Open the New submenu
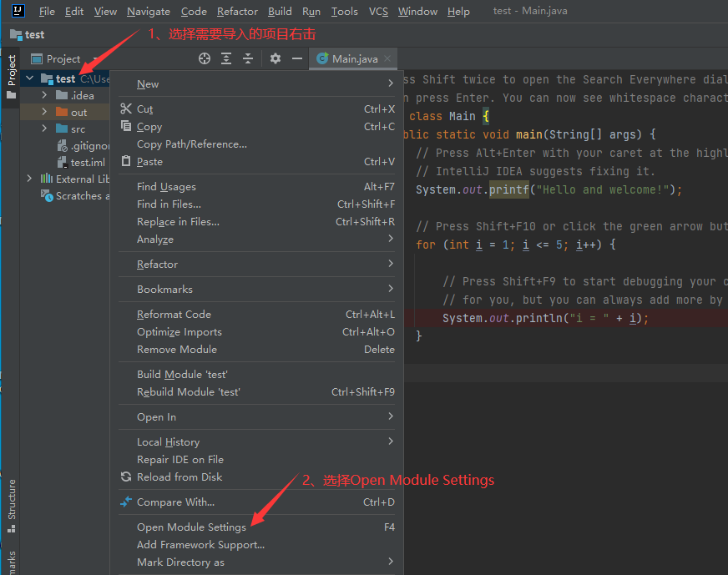This screenshot has height=575, width=728. tap(257, 84)
